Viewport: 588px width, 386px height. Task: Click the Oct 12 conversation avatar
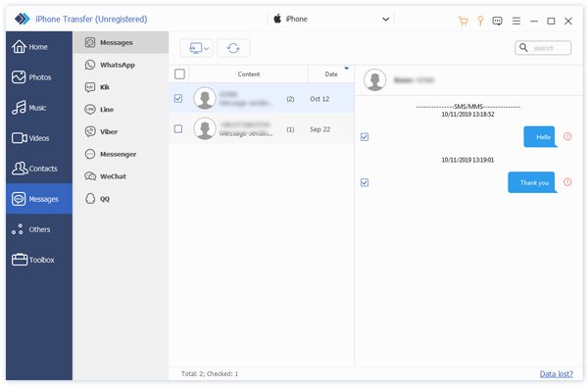[205, 98]
